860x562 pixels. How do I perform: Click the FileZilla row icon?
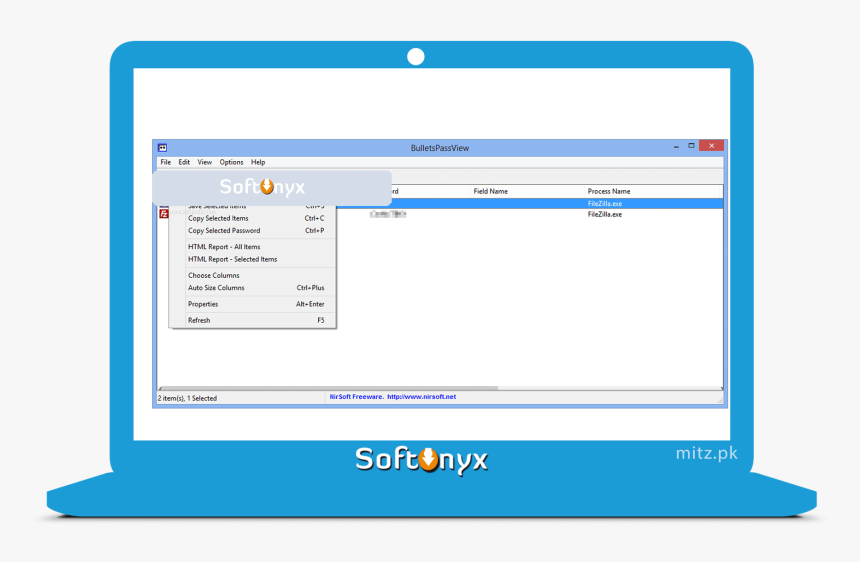click(163, 214)
